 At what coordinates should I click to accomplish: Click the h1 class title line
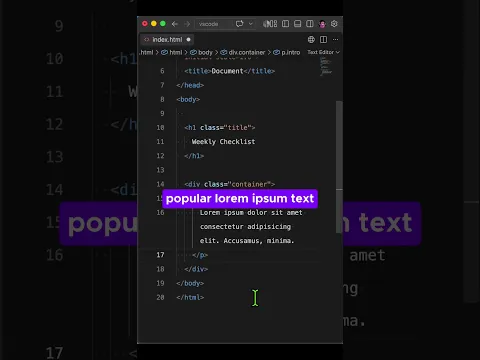pyautogui.click(x=220, y=128)
